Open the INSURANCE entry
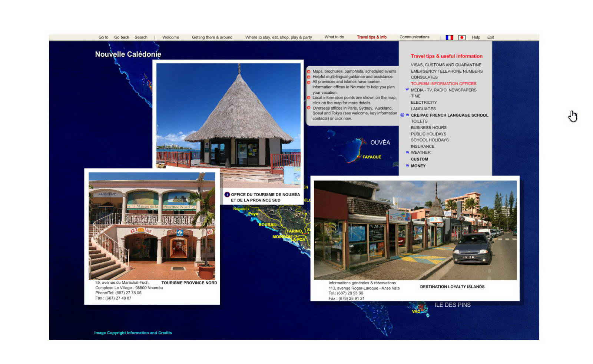593x364 pixels. coord(423,147)
